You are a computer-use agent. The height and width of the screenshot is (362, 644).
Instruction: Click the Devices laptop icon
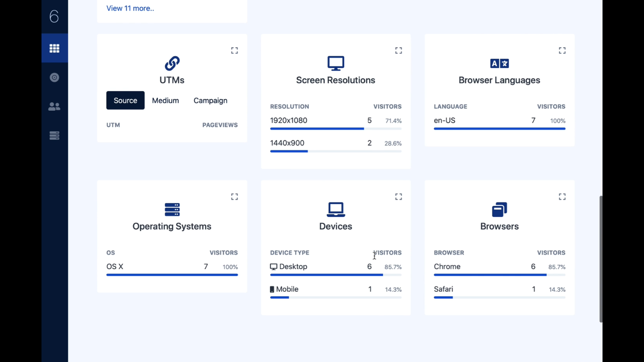coord(336,209)
